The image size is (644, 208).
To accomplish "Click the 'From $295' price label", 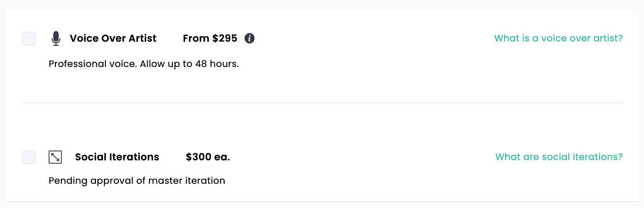I will pos(210,38).
